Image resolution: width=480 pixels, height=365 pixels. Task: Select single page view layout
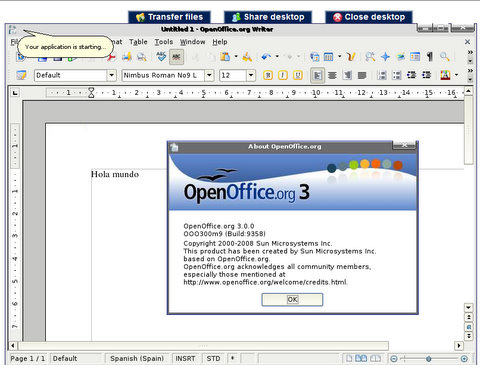(x=349, y=359)
